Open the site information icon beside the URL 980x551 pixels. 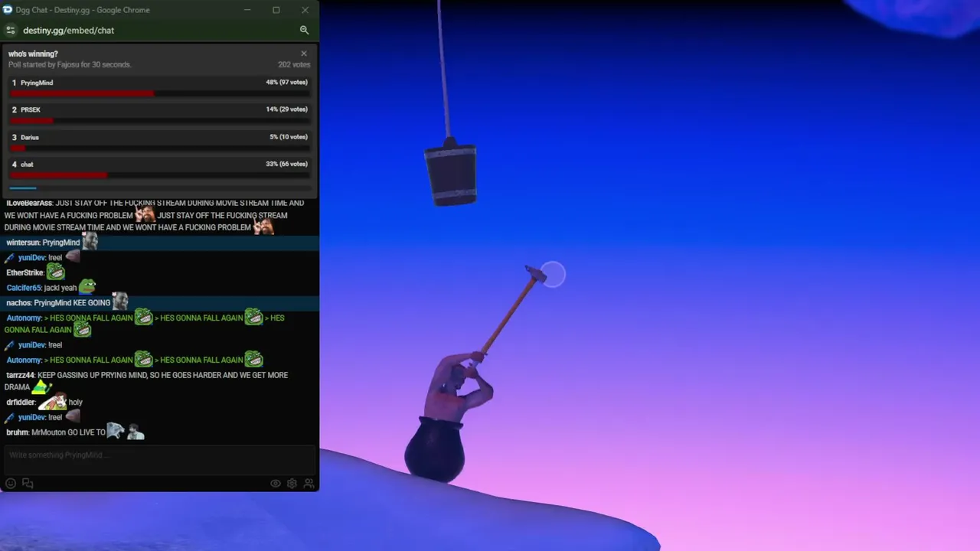(10, 30)
